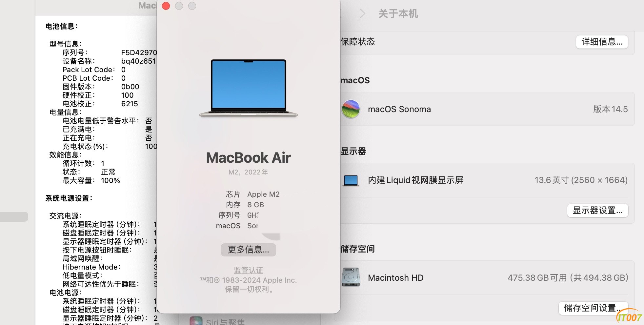Close the MacBook Air about window
Image resolution: width=644 pixels, height=325 pixels.
pos(166,6)
